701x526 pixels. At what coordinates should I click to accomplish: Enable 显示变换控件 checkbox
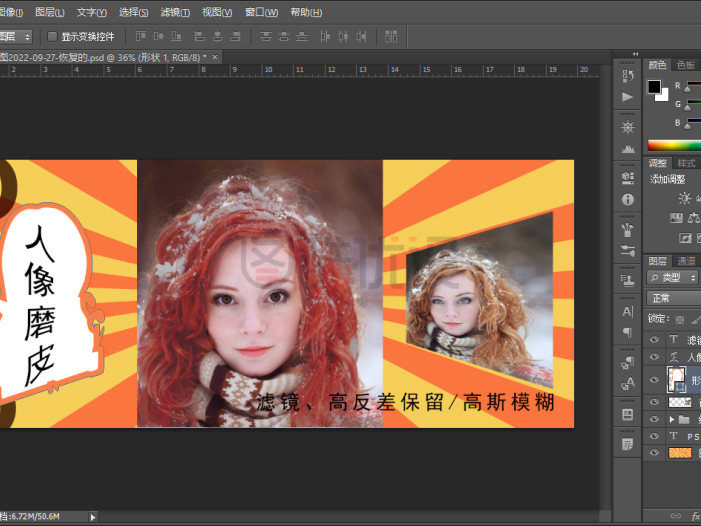[x=52, y=36]
